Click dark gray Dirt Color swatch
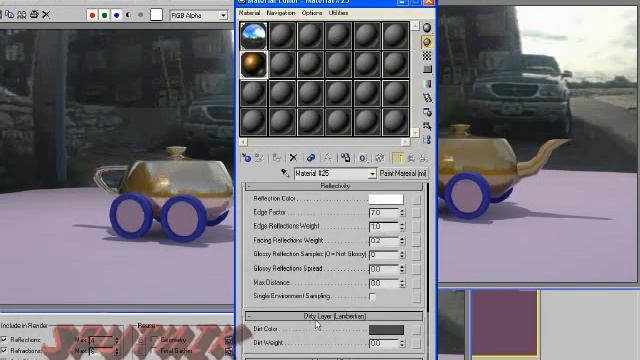The width and height of the screenshot is (640, 360). 386,329
